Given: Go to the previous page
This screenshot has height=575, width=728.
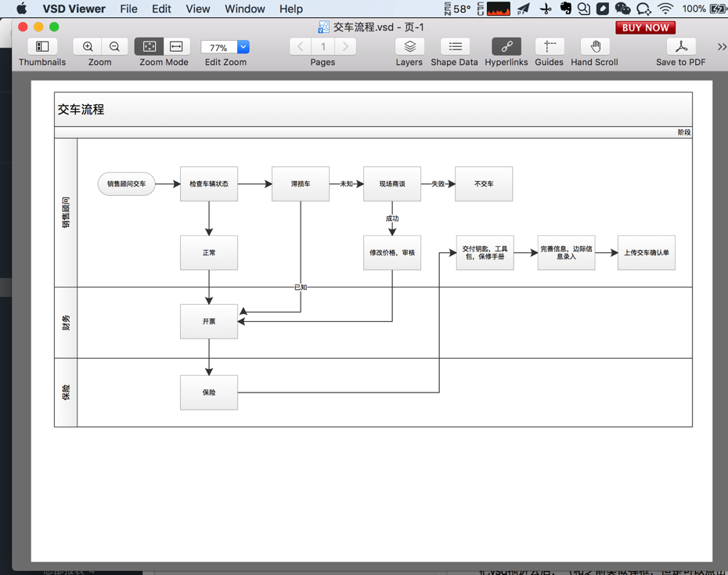Looking at the screenshot, I should pos(301,46).
